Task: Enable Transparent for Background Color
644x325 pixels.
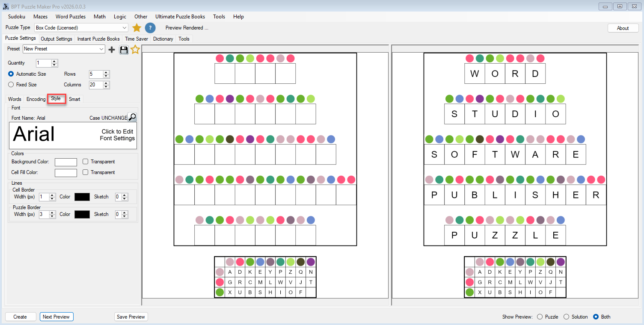Action: pos(86,162)
